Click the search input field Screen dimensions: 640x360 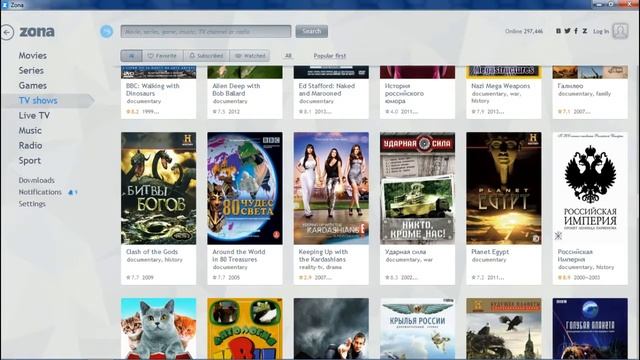(x=206, y=31)
